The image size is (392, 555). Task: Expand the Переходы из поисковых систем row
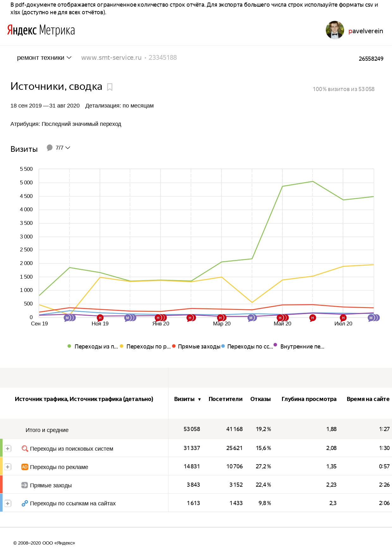click(8, 448)
